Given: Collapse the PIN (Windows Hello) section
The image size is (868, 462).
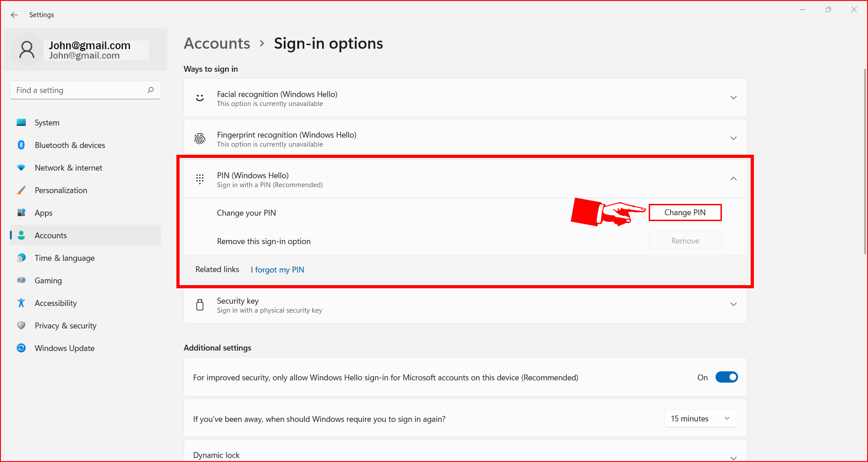Looking at the screenshot, I should pyautogui.click(x=734, y=179).
